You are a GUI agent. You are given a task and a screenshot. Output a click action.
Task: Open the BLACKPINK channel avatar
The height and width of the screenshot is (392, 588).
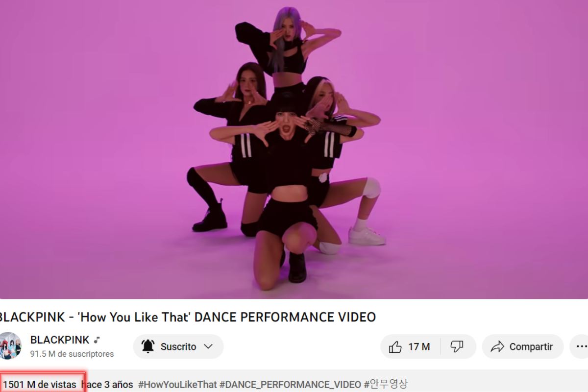click(10, 346)
